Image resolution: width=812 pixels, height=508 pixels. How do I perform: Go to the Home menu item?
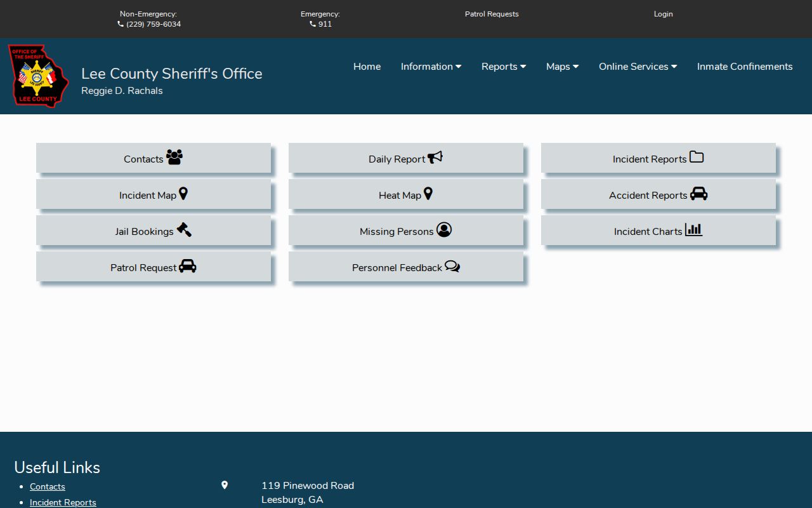[367, 67]
